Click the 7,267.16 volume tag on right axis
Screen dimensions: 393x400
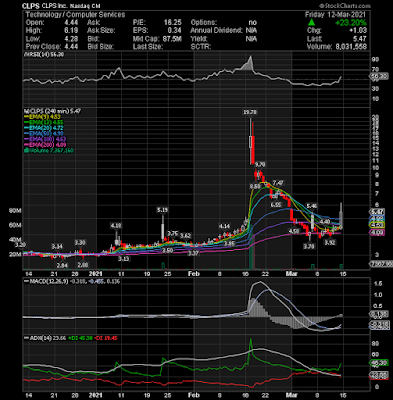pos(380,264)
